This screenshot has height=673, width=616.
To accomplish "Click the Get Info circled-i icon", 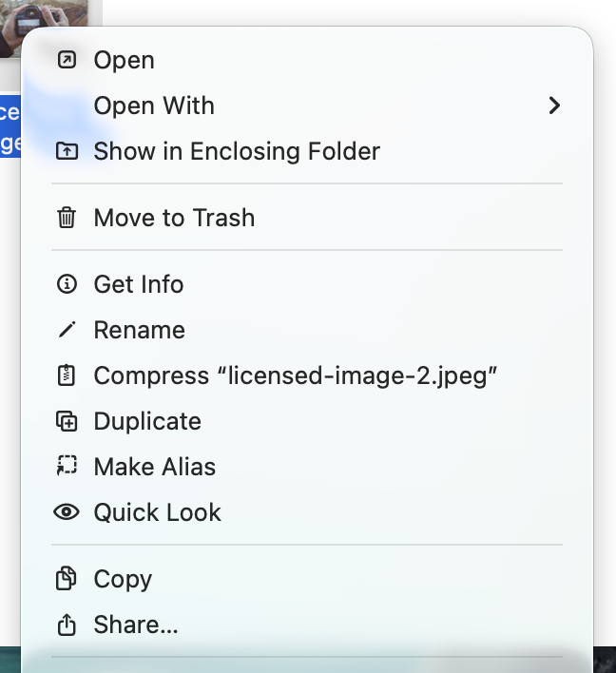I will [x=67, y=284].
